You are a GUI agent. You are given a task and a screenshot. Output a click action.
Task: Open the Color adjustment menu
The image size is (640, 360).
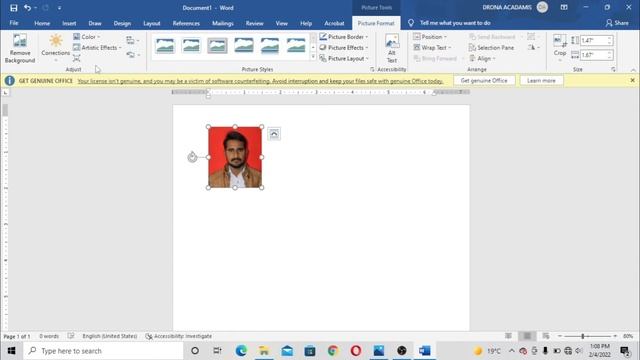87,37
